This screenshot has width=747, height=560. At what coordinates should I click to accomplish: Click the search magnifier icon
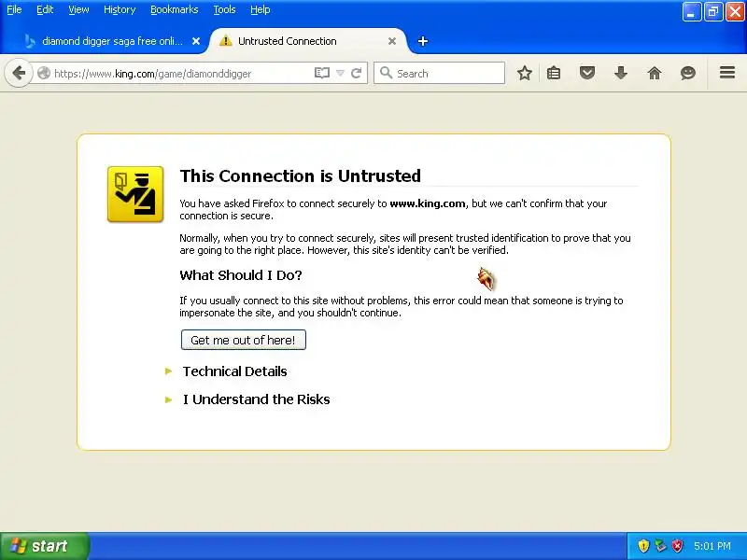[x=386, y=73]
